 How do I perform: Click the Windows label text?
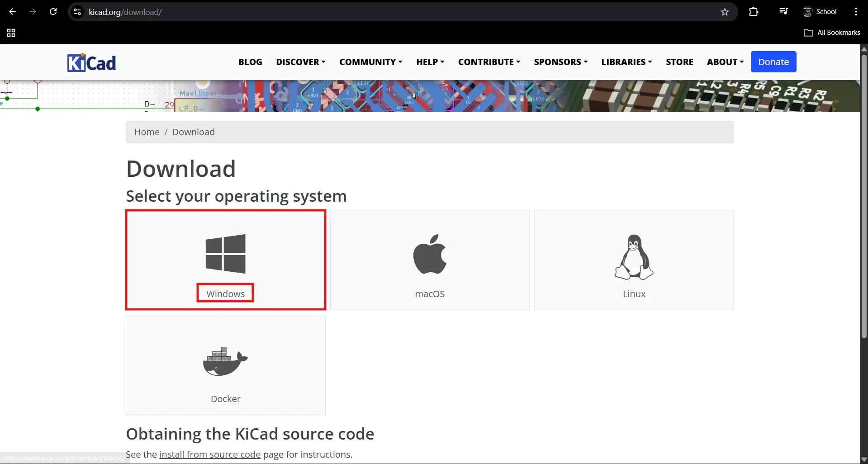(225, 294)
